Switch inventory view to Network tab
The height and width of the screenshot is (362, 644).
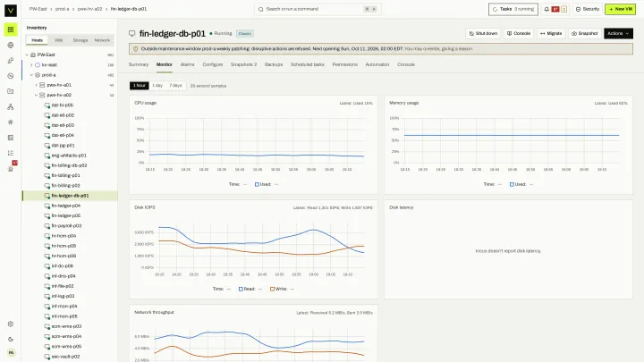[102, 40]
